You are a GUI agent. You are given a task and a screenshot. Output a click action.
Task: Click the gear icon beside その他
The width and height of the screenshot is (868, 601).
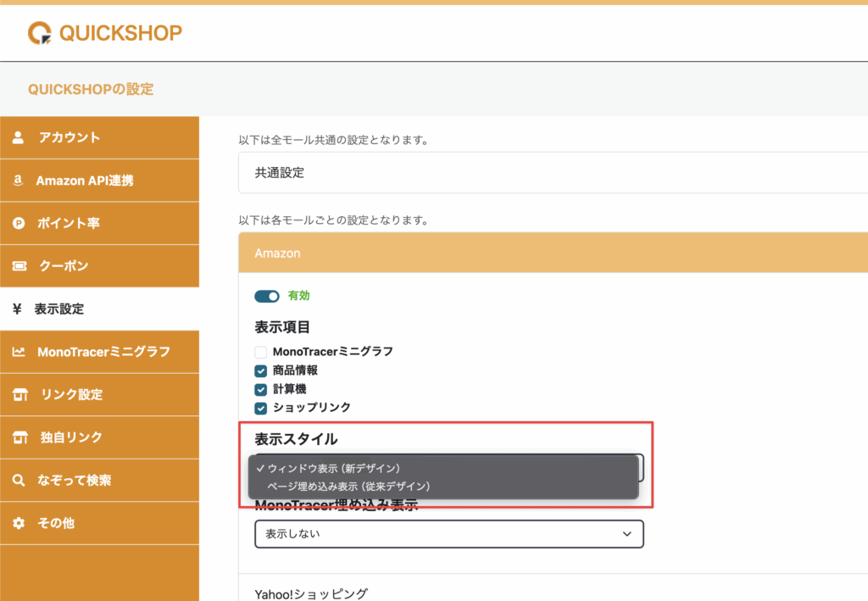(19, 523)
